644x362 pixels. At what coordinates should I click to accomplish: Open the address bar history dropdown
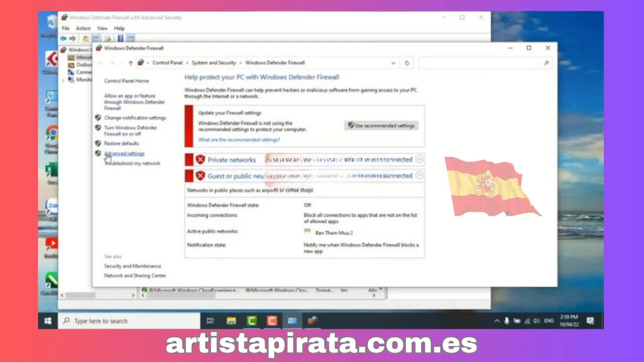coord(393,63)
